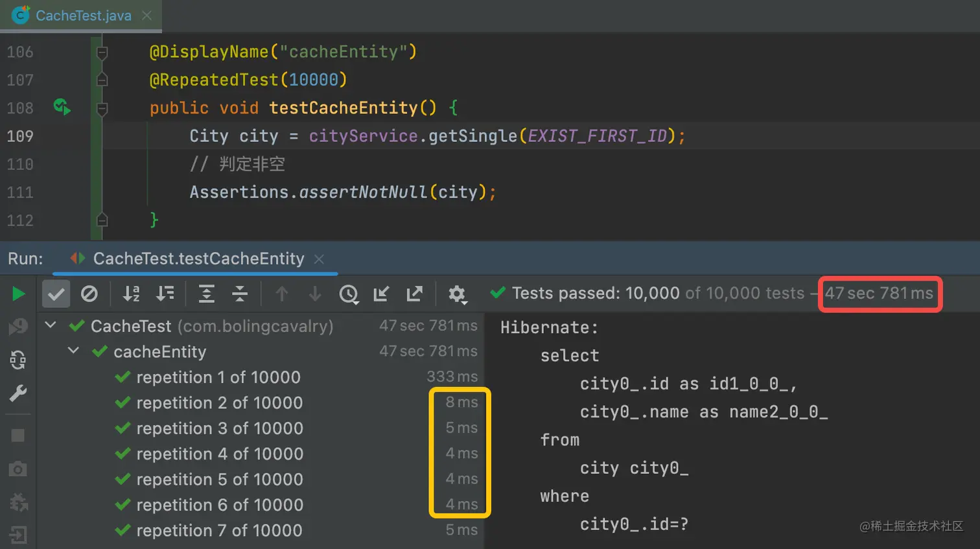This screenshot has width=980, height=549.
Task: Click the EXIST_FIRST_ID constant
Action: point(597,136)
